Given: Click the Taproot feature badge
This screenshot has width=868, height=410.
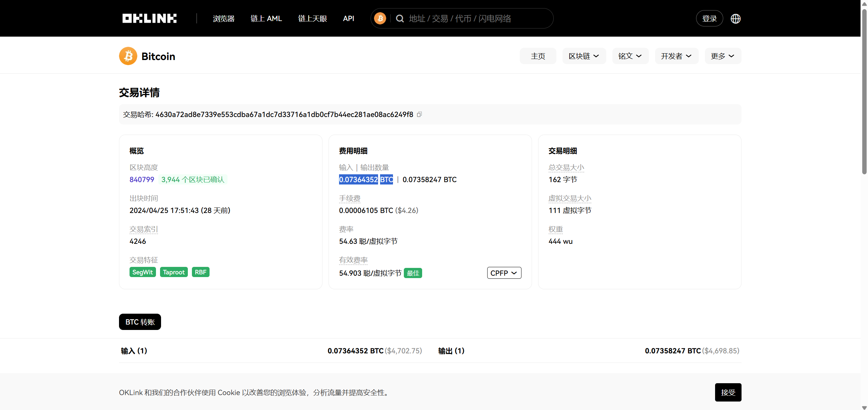Looking at the screenshot, I should click(174, 272).
